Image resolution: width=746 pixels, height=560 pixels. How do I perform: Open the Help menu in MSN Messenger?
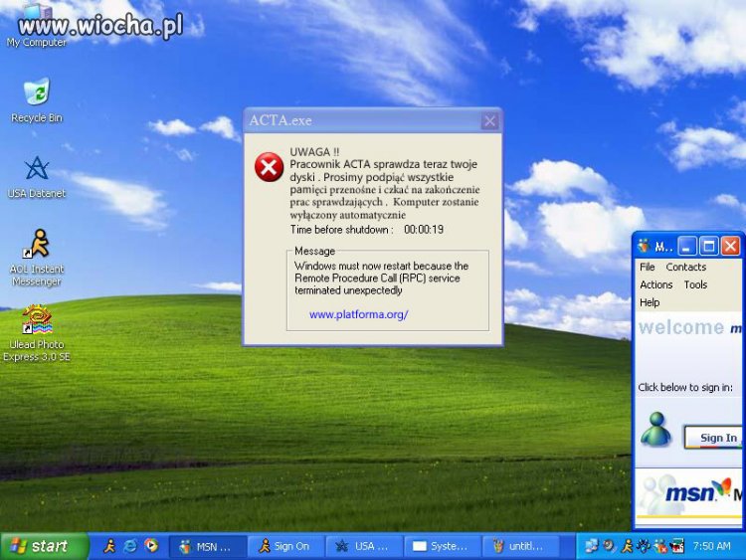click(650, 302)
